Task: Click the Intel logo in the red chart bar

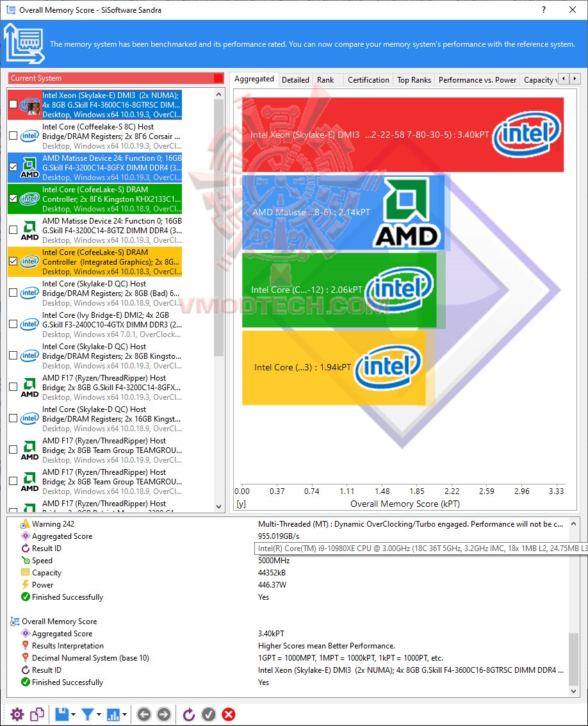Action: tap(527, 134)
